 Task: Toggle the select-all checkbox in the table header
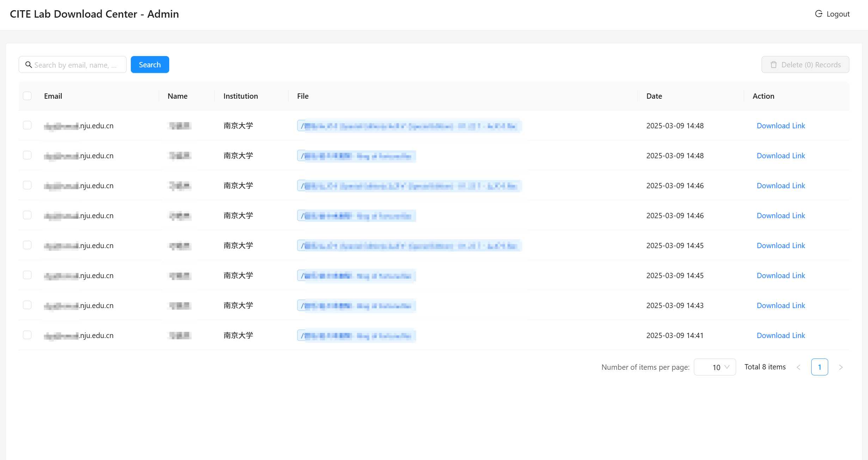coord(27,96)
